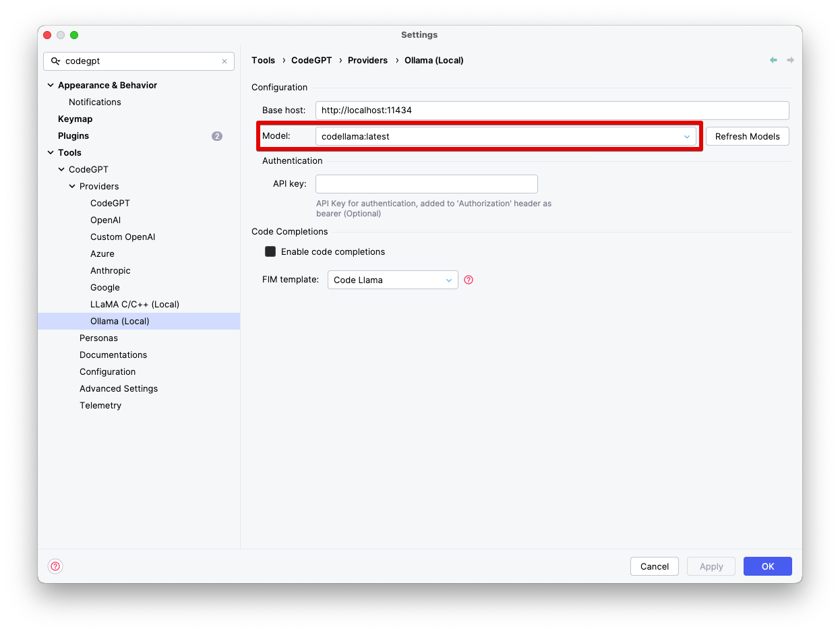
Task: Focus the Base host input field
Action: click(552, 111)
